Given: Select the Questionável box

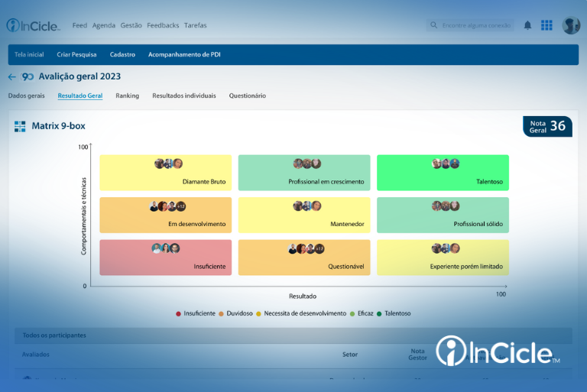Looking at the screenshot, I should point(304,258).
